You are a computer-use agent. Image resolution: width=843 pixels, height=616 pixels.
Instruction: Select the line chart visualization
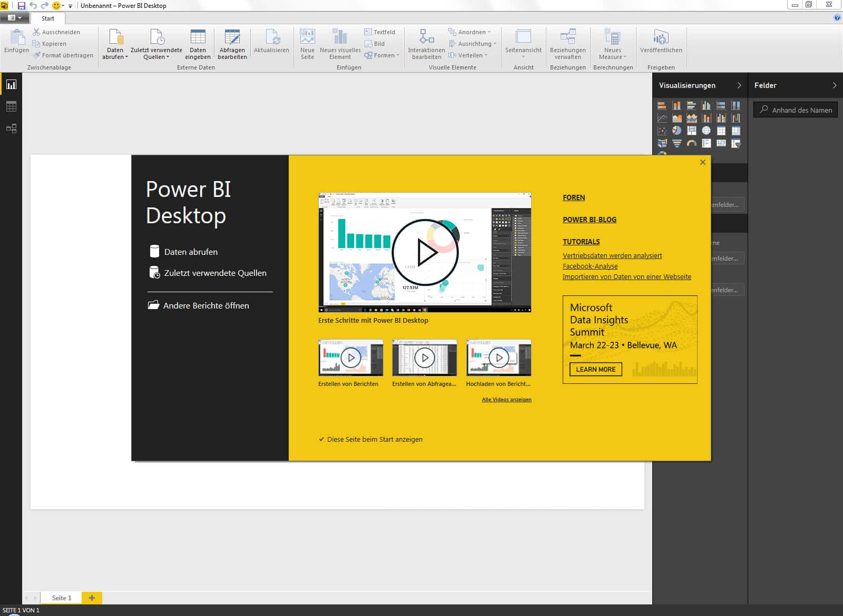(x=662, y=118)
